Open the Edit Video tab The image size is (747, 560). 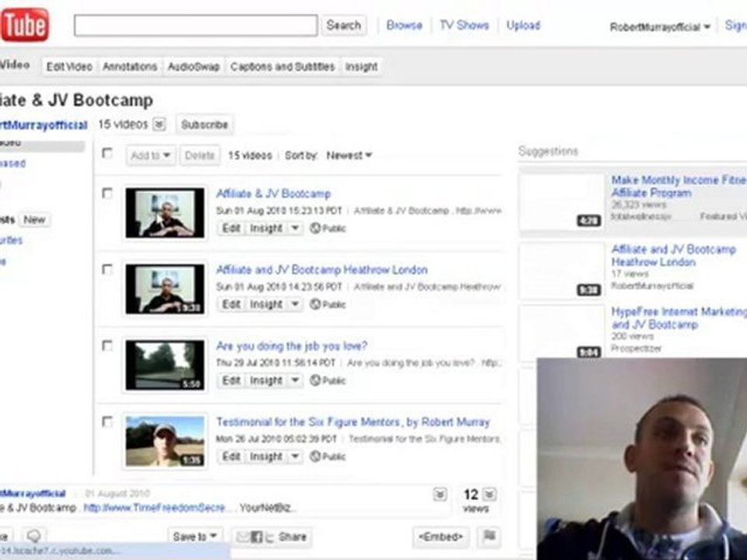click(69, 67)
